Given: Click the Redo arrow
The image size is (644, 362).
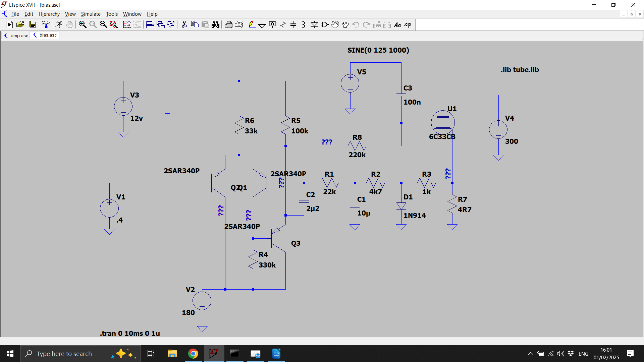Looking at the screenshot, I should (366, 24).
